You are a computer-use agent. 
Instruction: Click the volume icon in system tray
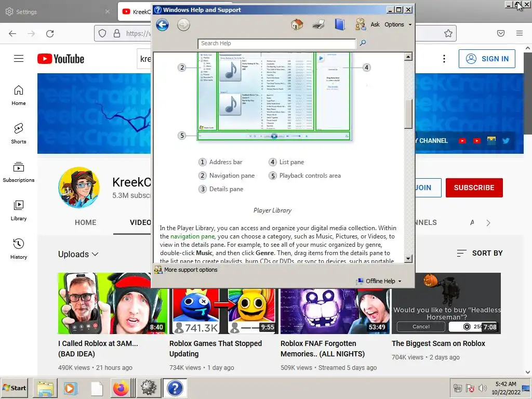483,388
